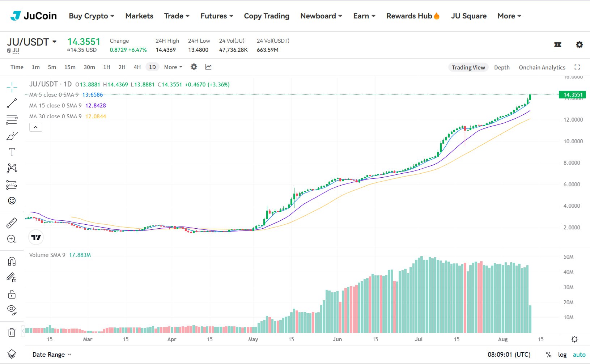The height and width of the screenshot is (364, 590).
Task: Expand the Buy Crypto menu
Action: (x=92, y=16)
